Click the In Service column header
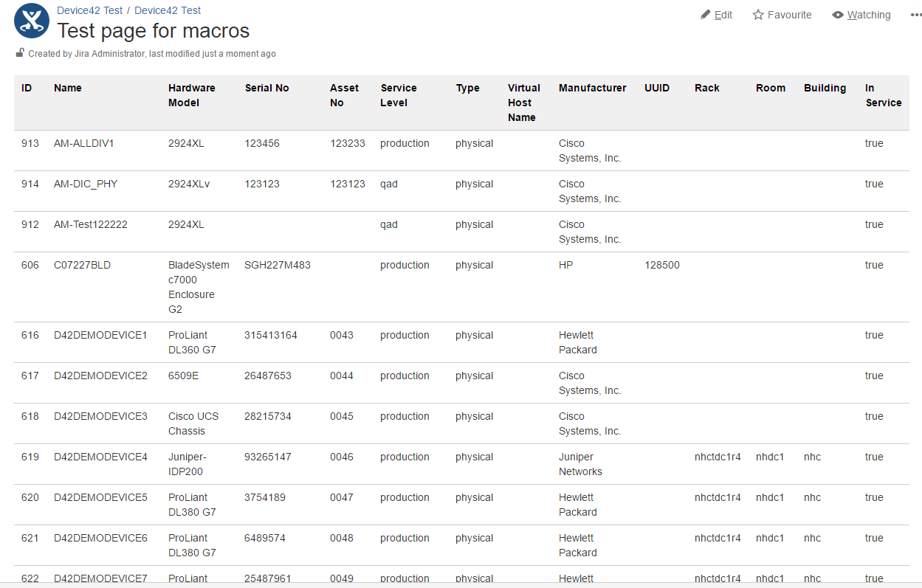The height and width of the screenshot is (588, 922). click(x=883, y=95)
